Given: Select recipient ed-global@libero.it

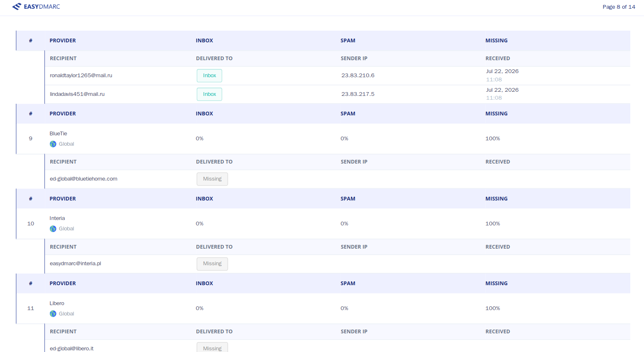Looking at the screenshot, I should 71,349.
